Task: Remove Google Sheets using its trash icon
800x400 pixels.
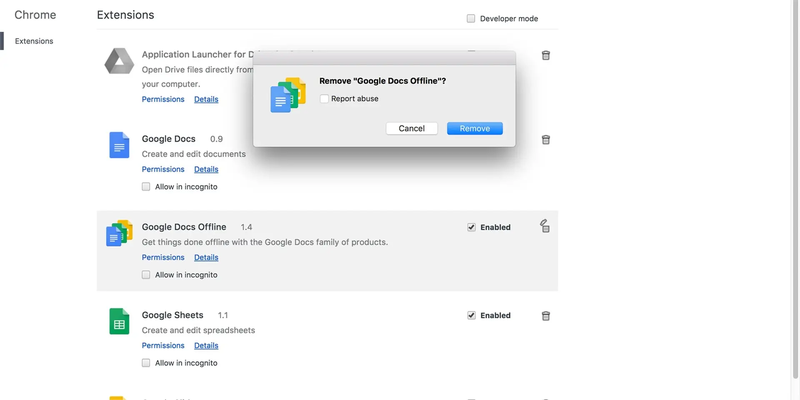Action: pos(545,316)
